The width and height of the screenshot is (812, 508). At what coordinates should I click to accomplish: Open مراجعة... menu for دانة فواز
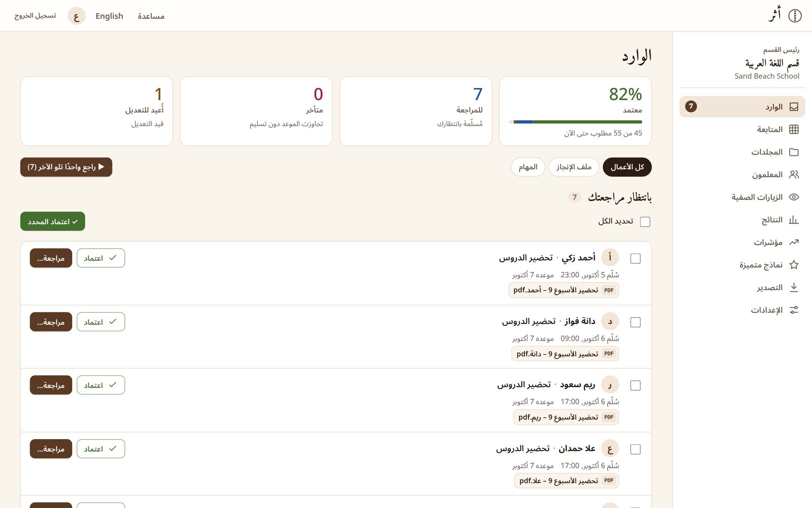point(51,322)
